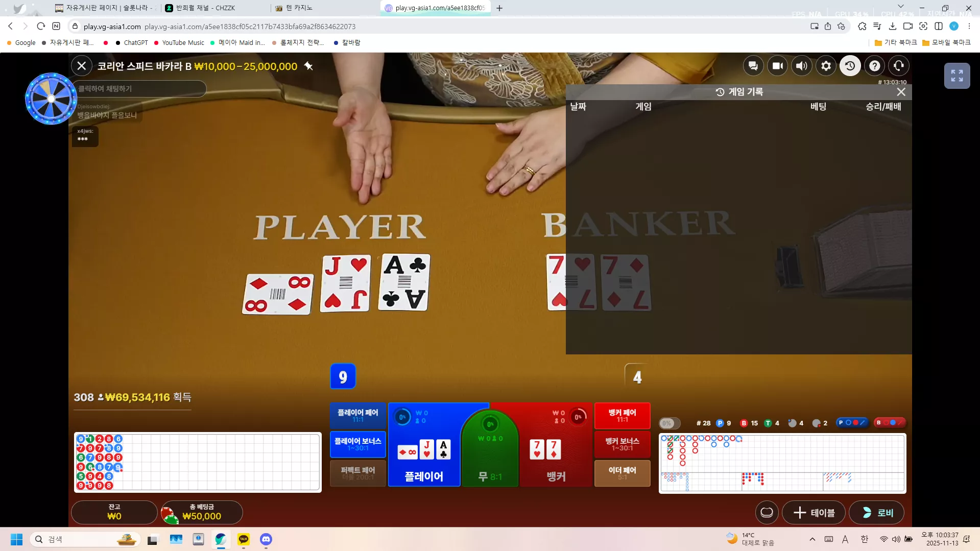Open the Windows Start menu
Screen dimensions: 980x551
[16, 539]
